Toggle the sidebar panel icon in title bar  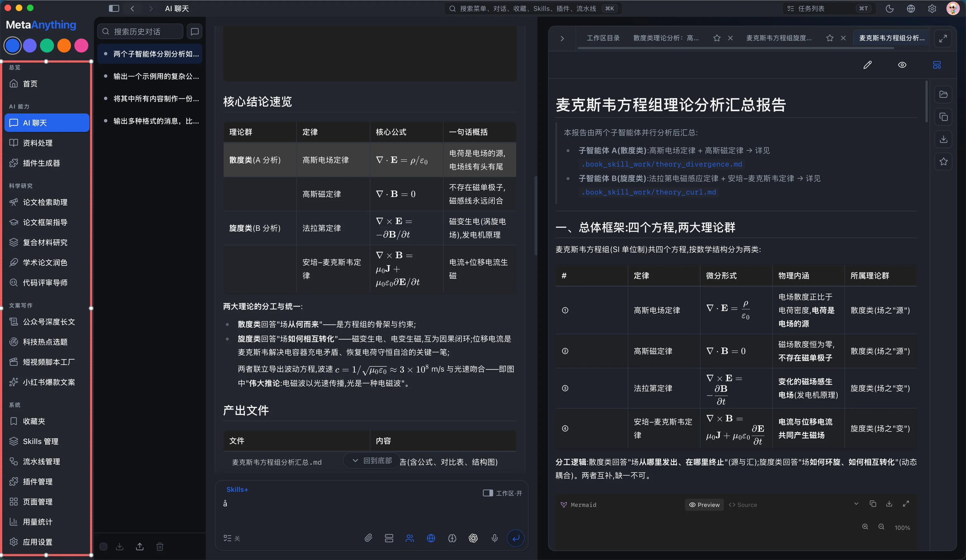[114, 8]
